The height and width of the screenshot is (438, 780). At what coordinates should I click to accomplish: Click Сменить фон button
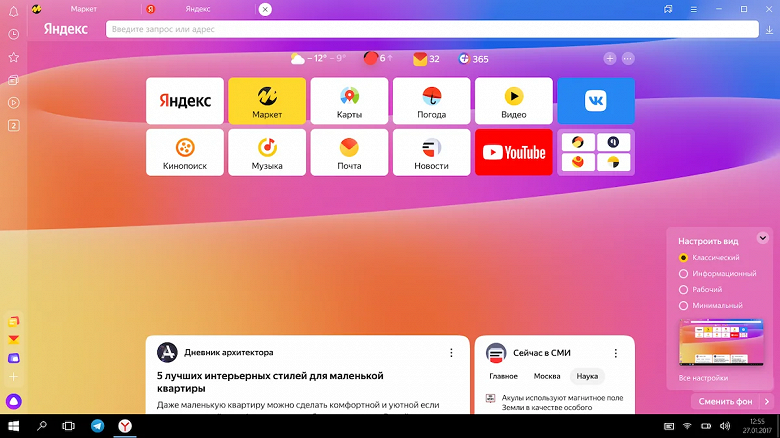click(x=725, y=402)
